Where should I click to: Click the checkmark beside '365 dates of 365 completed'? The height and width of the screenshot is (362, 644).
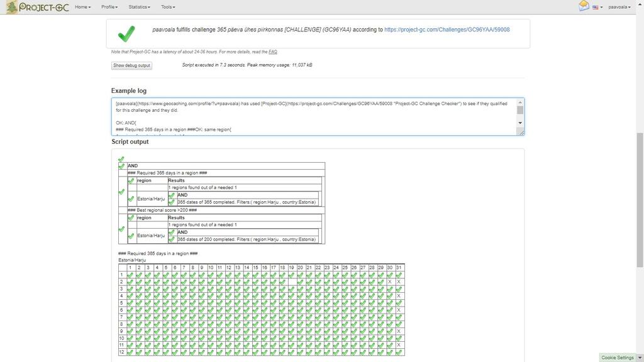[x=172, y=202]
